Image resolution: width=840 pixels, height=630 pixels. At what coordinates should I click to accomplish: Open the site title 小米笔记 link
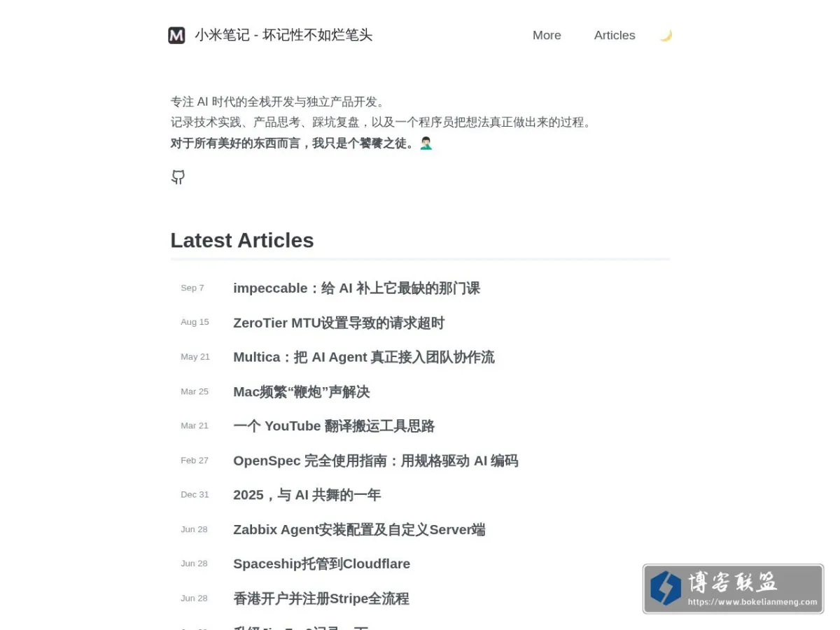point(283,35)
